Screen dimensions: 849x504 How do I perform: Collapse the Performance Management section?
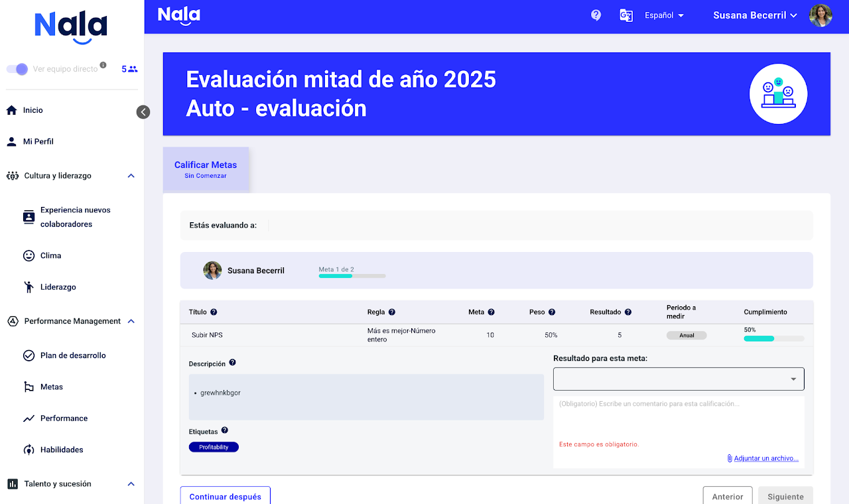click(131, 322)
